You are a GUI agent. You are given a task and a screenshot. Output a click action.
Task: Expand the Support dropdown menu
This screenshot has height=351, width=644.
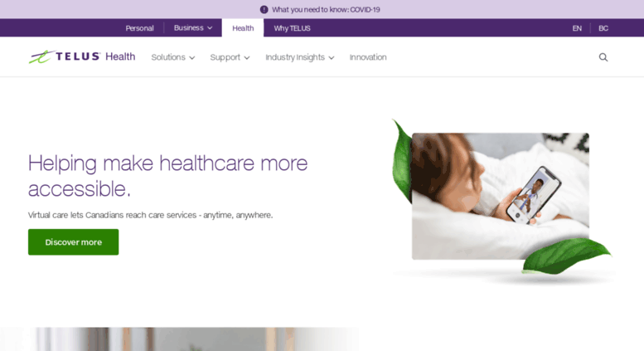click(230, 57)
